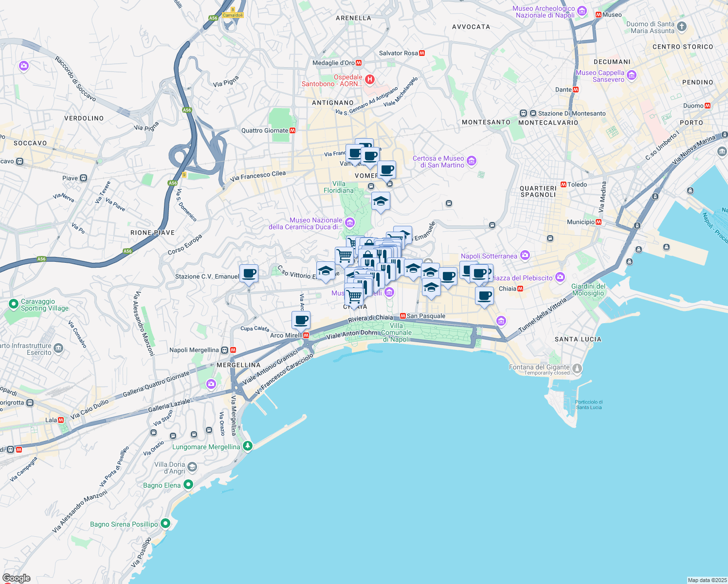
Task: Click the Arco Mirelli metro station icon
Action: point(306,335)
